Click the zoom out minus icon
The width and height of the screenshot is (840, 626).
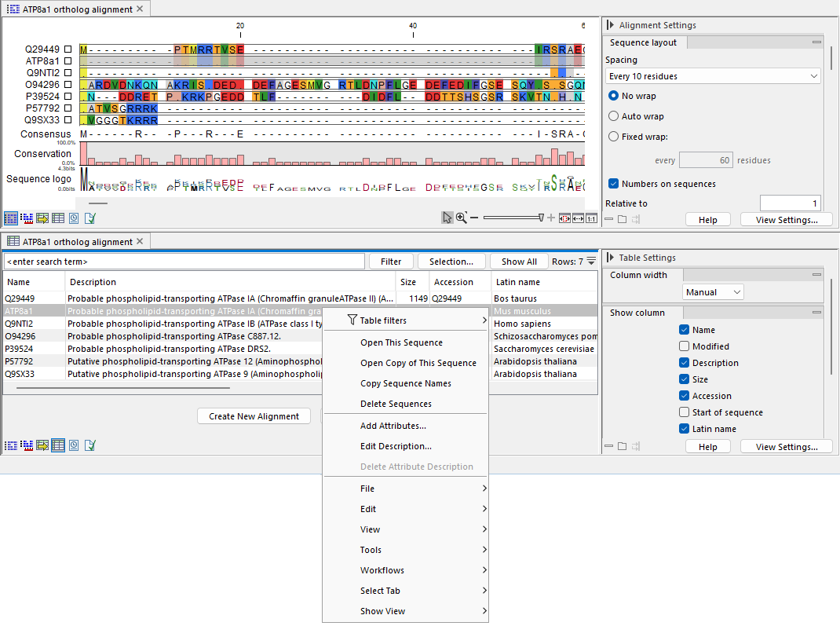pyautogui.click(x=474, y=218)
